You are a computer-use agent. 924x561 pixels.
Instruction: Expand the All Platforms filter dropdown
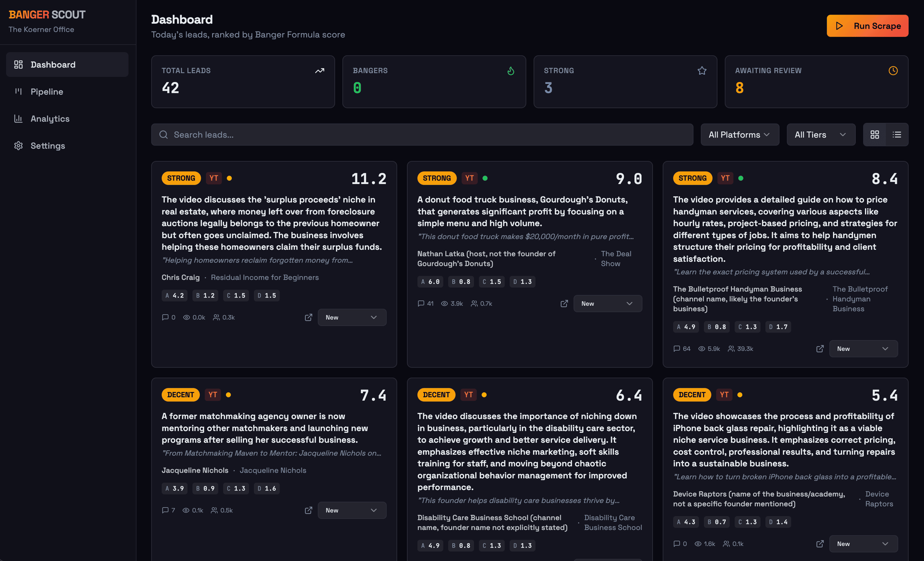tap(739, 135)
